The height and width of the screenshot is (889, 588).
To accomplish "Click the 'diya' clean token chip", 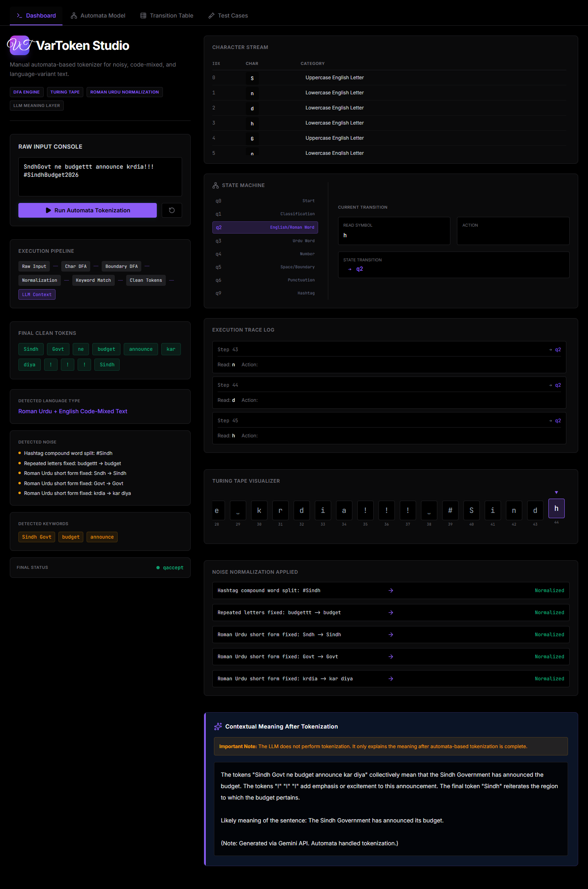I will tap(29, 365).
